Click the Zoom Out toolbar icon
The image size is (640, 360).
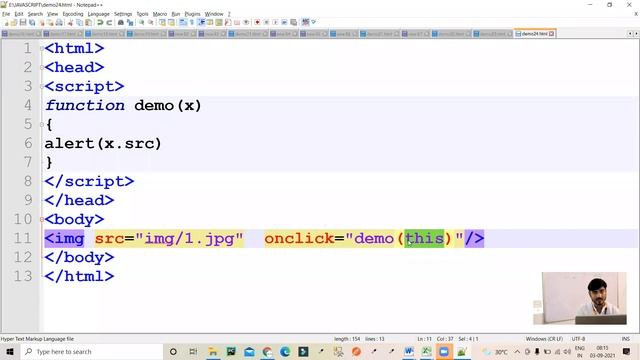151,22
